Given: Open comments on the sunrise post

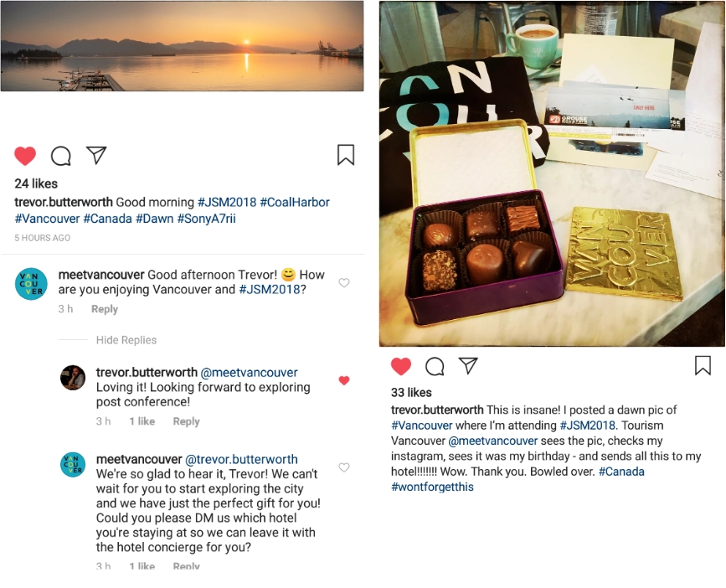Looking at the screenshot, I should coord(60,156).
